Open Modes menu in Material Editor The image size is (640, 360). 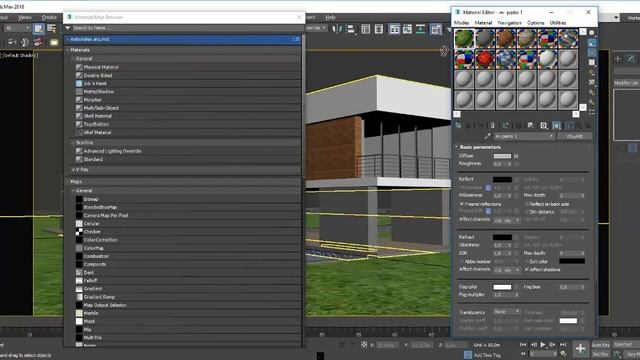pyautogui.click(x=461, y=23)
